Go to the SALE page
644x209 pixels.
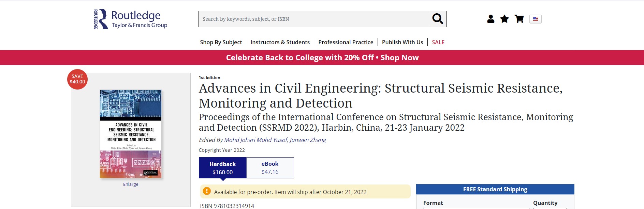pyautogui.click(x=438, y=42)
